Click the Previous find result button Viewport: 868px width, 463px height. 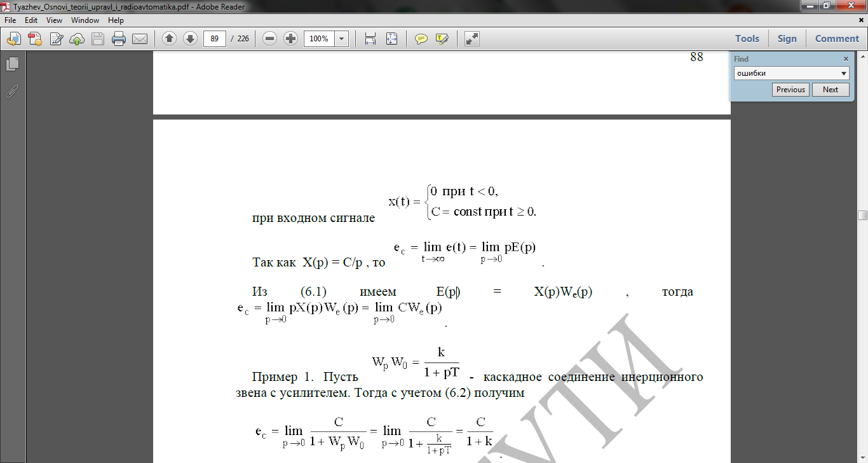(790, 90)
